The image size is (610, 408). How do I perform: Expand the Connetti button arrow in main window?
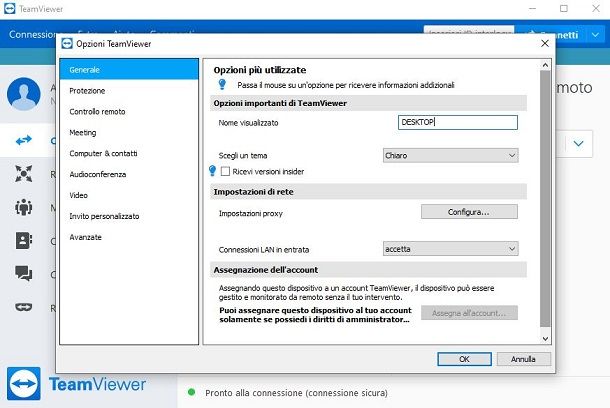[x=595, y=35]
